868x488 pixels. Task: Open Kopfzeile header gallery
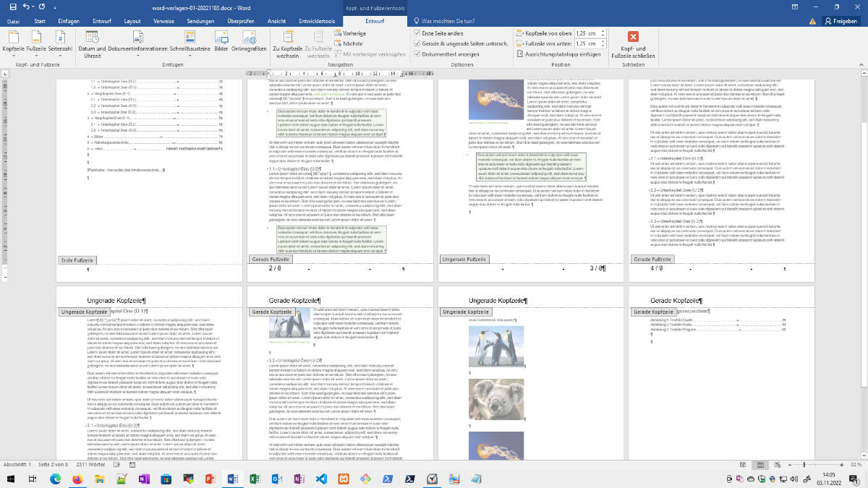[x=14, y=43]
